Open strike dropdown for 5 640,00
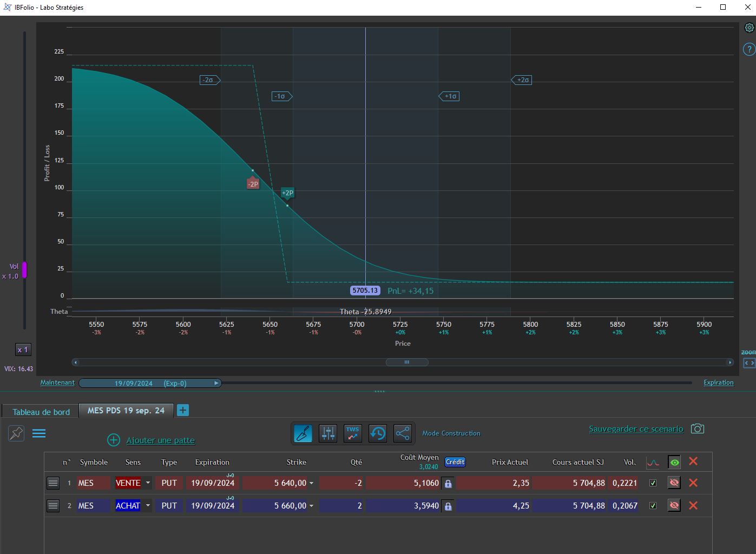Screen dimensions: 756x554 click(311, 483)
